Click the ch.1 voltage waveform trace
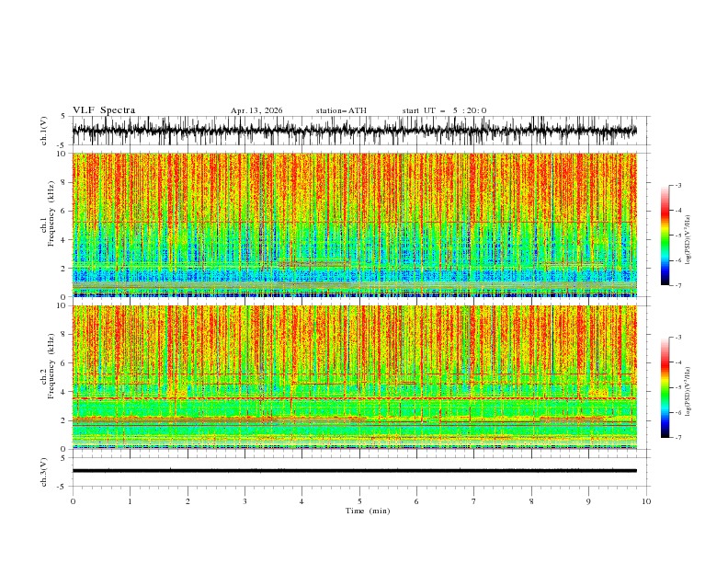Screen dimensions: 728x563 (x=355, y=131)
